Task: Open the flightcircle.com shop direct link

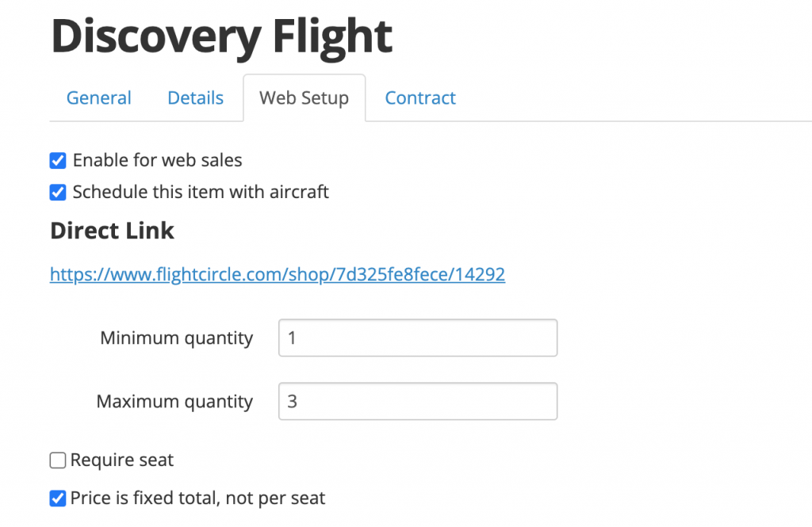Action: [277, 274]
